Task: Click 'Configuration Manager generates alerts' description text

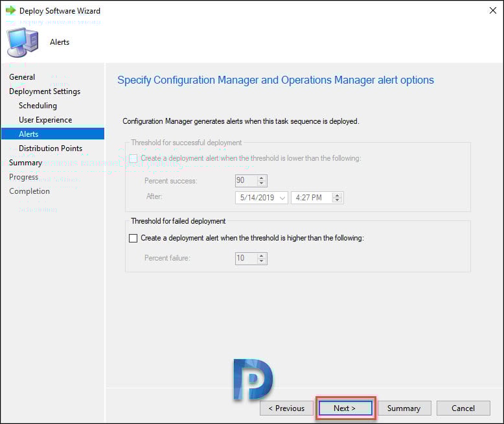Action: coord(241,121)
